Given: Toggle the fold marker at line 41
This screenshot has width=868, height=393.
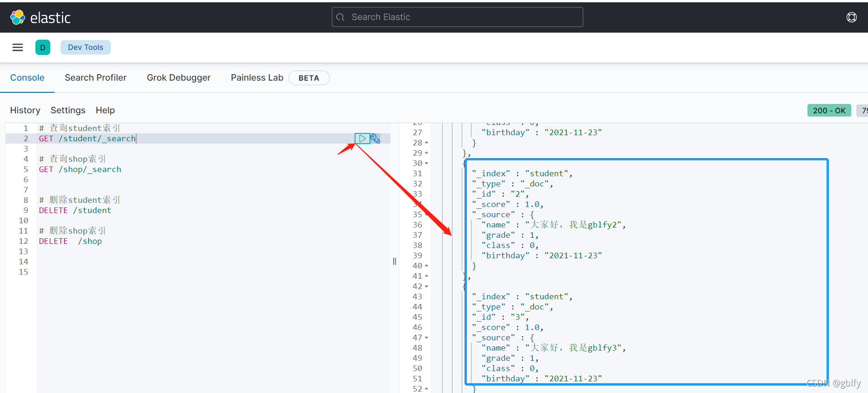Looking at the screenshot, I should (x=426, y=276).
